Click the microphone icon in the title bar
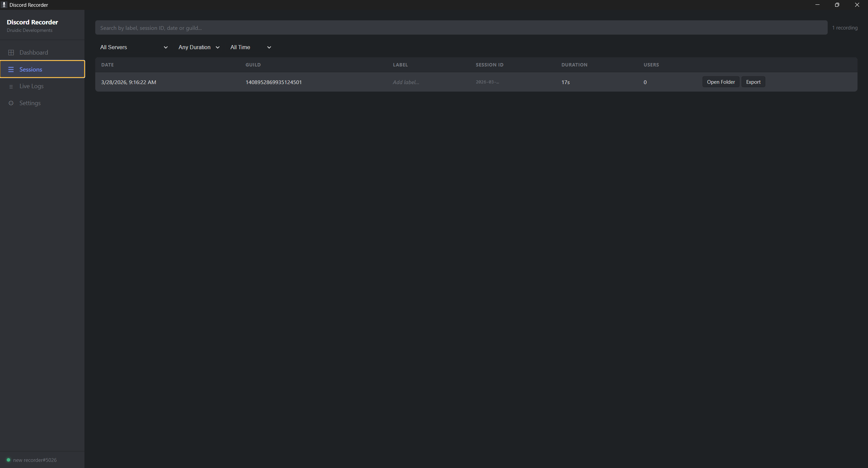 [4, 5]
